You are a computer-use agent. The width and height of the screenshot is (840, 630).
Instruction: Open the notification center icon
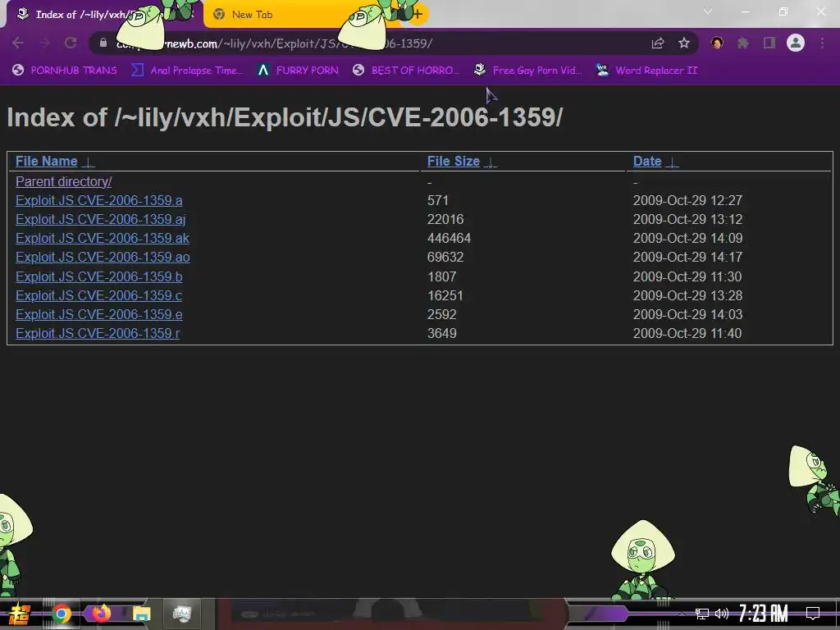[813, 614]
